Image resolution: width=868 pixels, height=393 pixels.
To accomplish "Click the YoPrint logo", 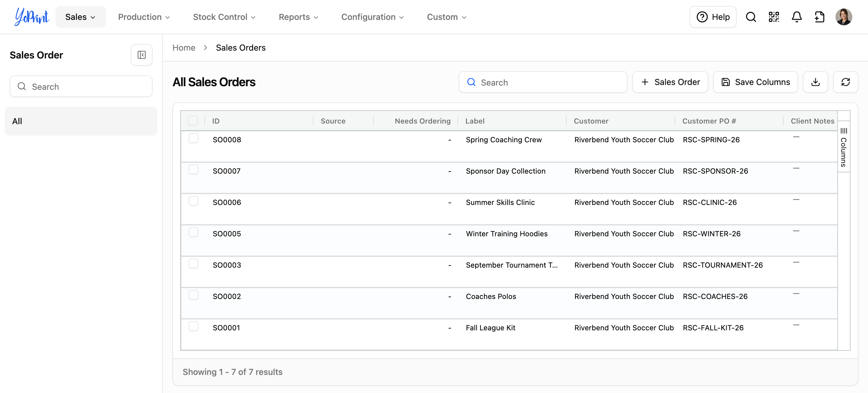I will click(x=32, y=17).
